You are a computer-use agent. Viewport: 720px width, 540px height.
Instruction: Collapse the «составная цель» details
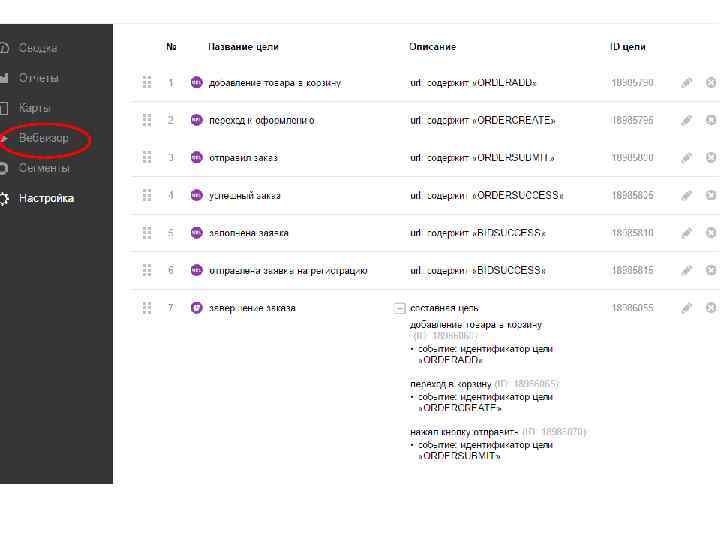tap(400, 308)
